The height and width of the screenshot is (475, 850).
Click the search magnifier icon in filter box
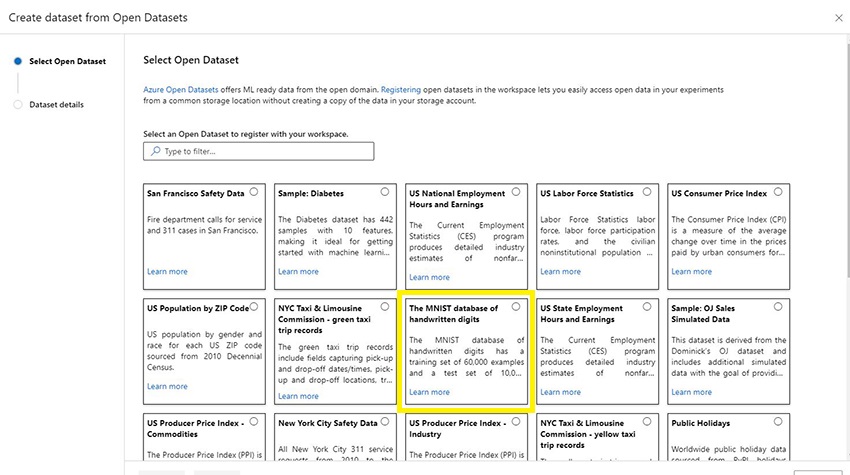156,151
